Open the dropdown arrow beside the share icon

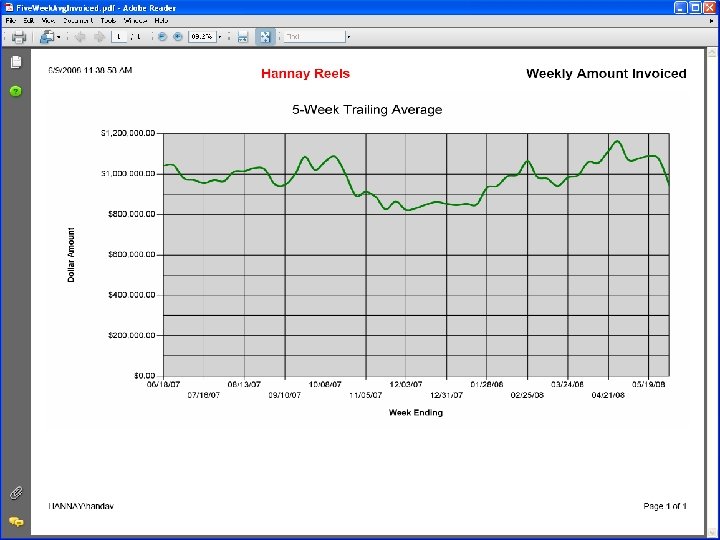(x=58, y=37)
